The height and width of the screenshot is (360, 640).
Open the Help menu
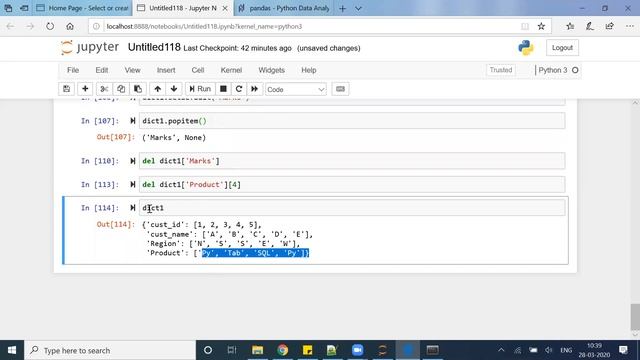(309, 70)
